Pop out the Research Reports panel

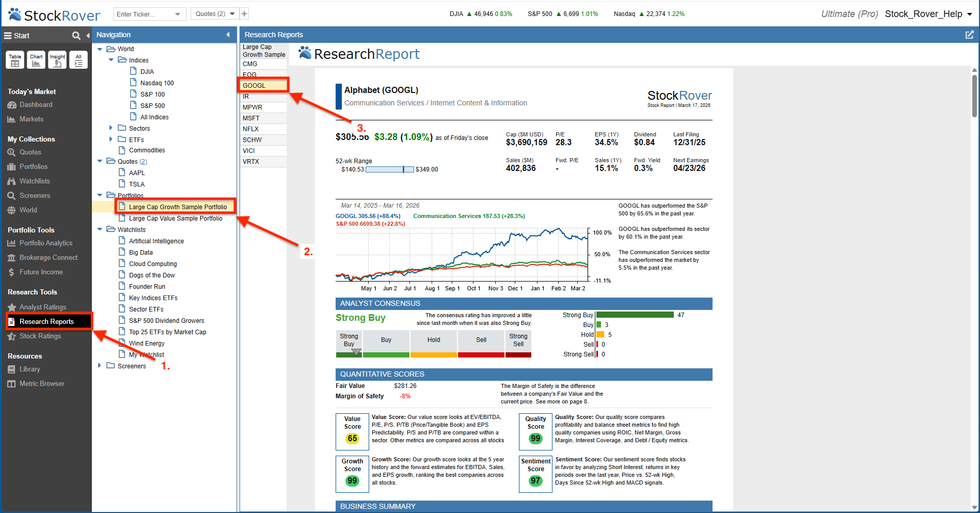(x=969, y=35)
